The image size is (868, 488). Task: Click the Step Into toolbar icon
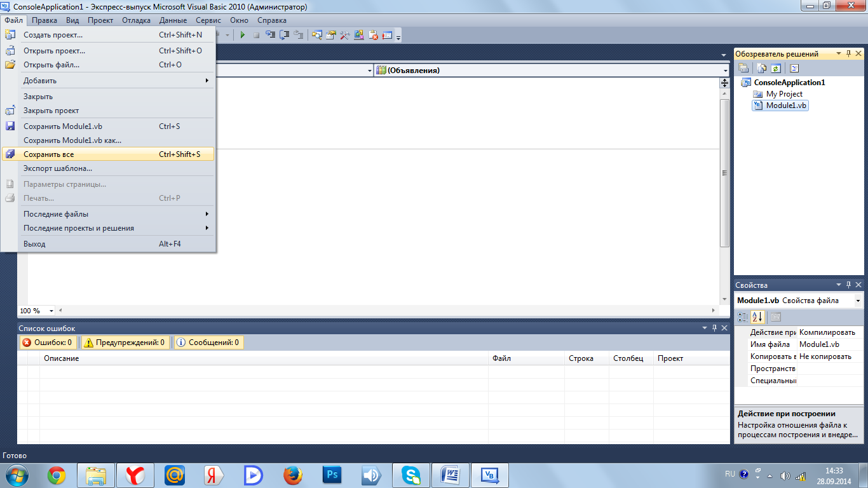click(270, 34)
